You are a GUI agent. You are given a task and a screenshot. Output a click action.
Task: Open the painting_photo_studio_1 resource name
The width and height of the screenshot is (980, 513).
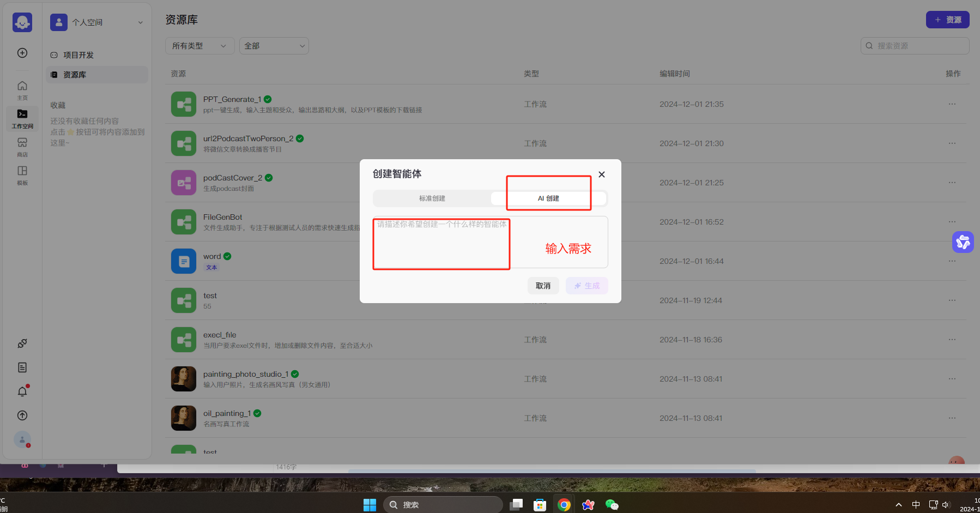point(246,374)
